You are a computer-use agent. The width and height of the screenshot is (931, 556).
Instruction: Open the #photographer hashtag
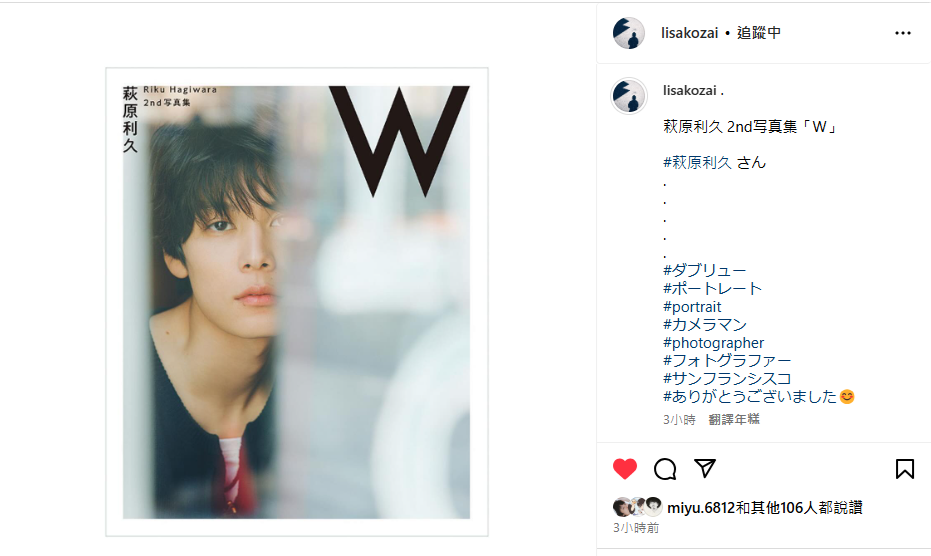[713, 343]
